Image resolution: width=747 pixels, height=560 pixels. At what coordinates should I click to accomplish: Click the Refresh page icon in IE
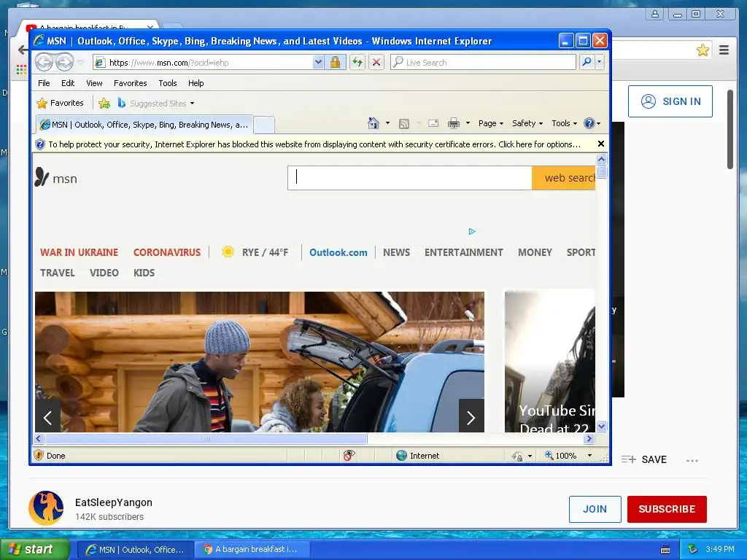point(357,63)
